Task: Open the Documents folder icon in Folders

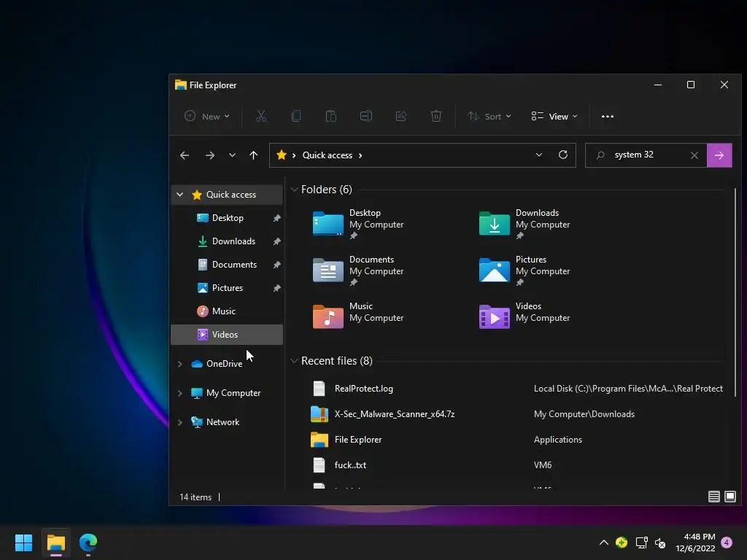Action: [x=328, y=270]
